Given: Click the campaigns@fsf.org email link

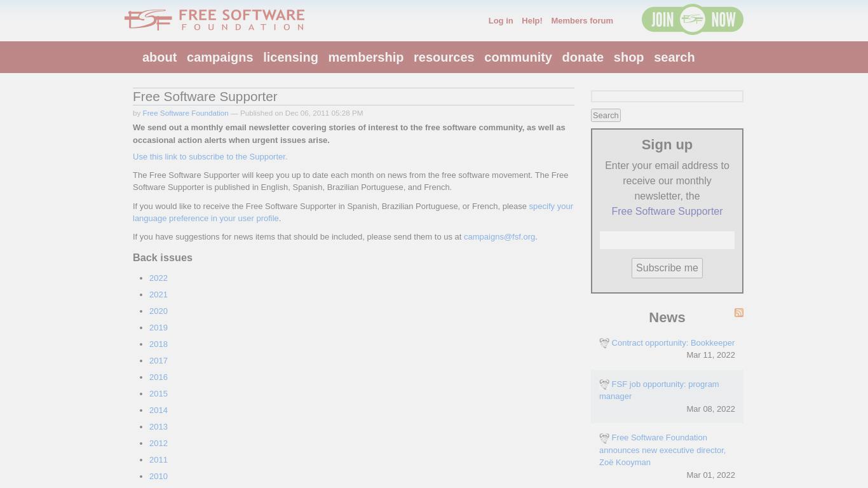Looking at the screenshot, I should [x=499, y=237].
